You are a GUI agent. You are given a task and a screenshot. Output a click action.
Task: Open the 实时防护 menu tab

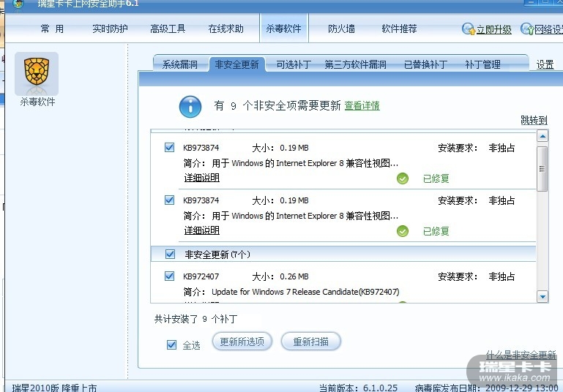coord(110,29)
